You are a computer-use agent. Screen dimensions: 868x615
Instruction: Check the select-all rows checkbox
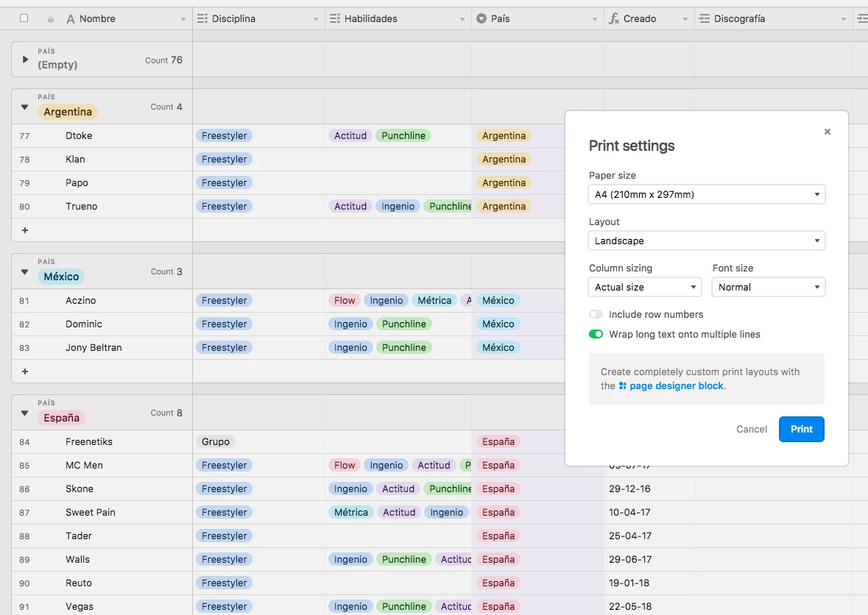click(x=24, y=18)
